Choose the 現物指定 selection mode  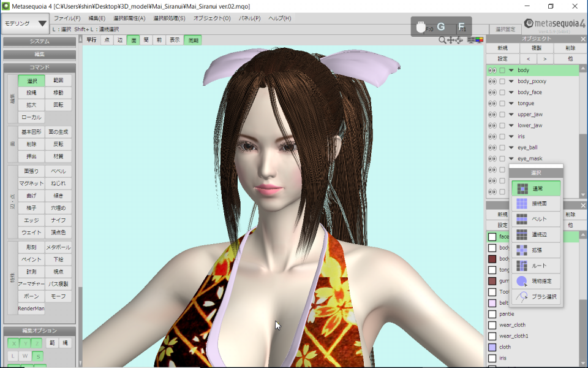536,281
